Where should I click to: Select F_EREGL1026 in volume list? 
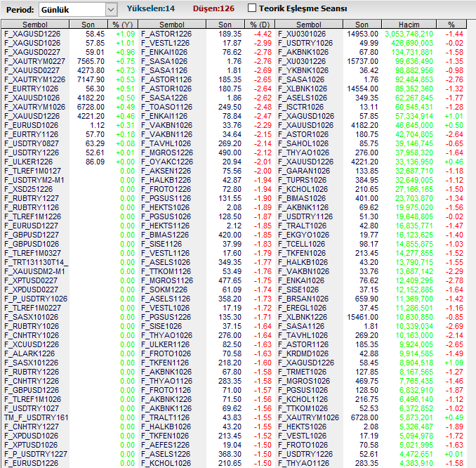302,308
